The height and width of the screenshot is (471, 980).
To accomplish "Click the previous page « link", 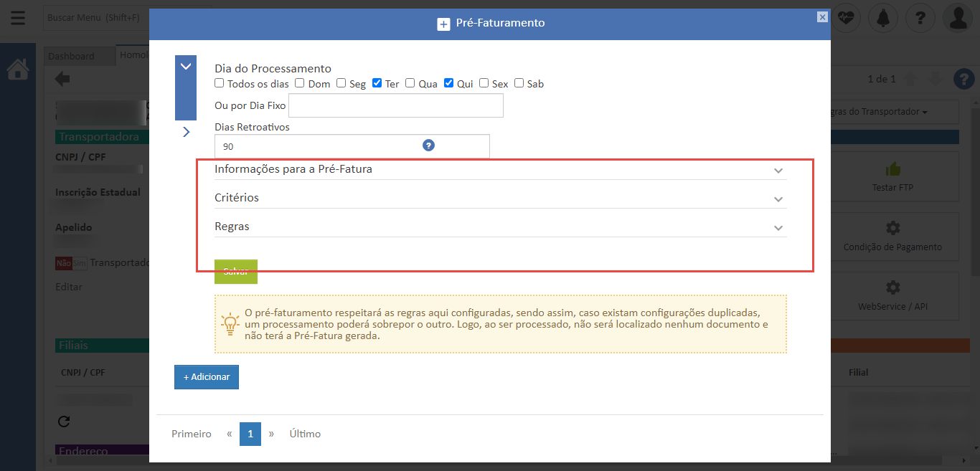I will coord(230,434).
